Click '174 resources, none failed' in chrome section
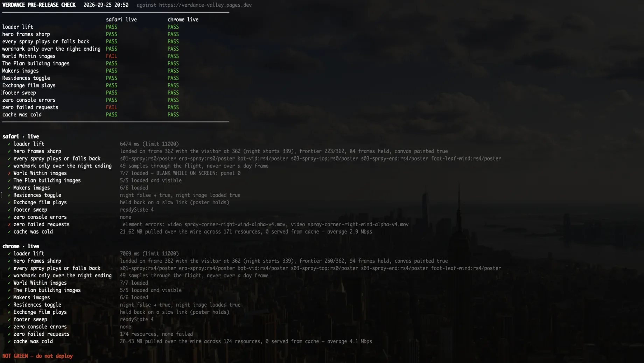 [x=156, y=334]
